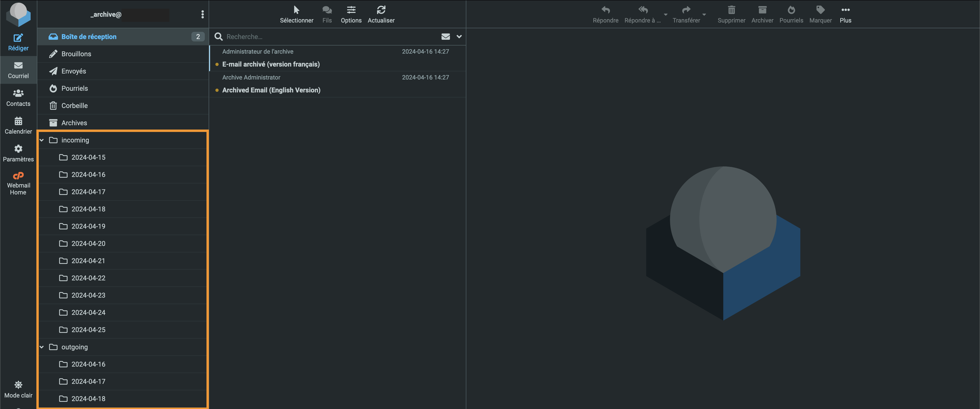This screenshot has width=980, height=409.
Task: Click the inbox unread count badge 2
Action: [x=198, y=37]
